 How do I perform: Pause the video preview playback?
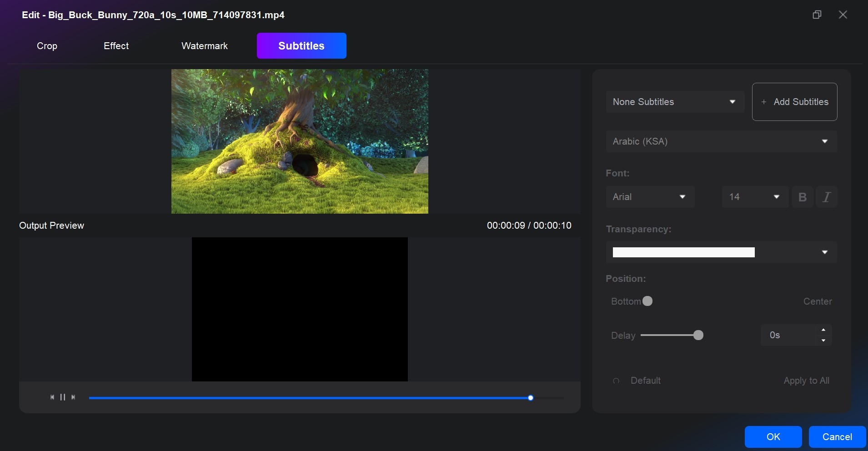click(63, 397)
